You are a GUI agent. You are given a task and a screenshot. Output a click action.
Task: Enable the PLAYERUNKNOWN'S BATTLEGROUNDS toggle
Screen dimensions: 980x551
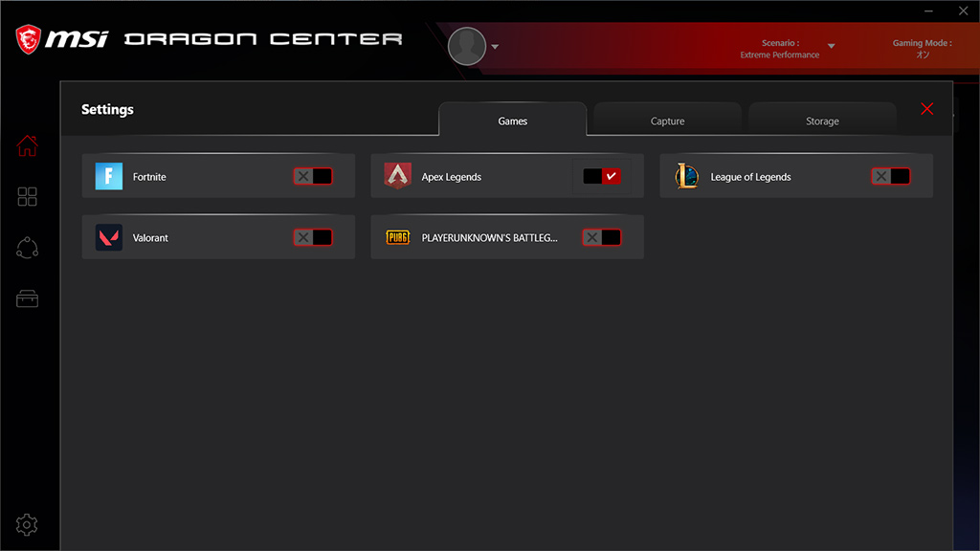click(602, 237)
